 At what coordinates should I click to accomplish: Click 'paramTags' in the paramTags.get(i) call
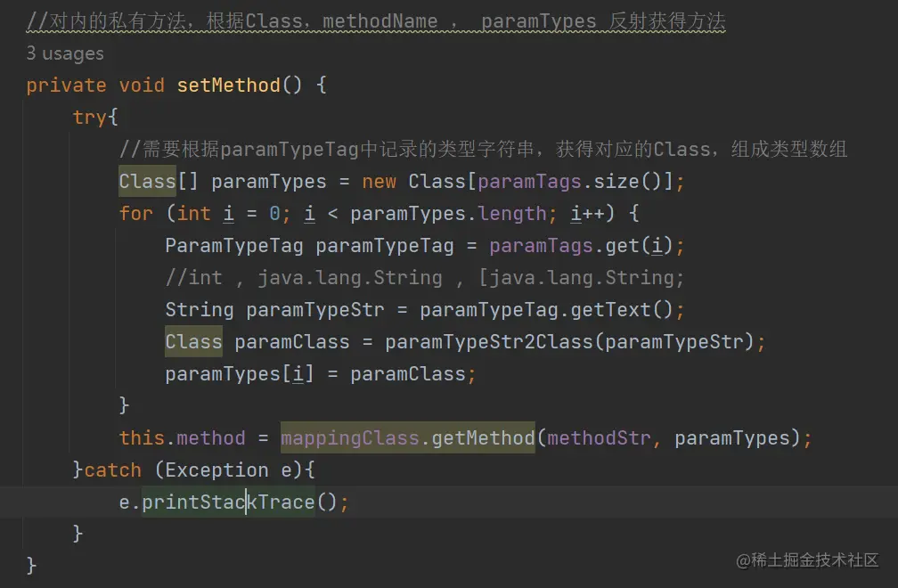coord(542,246)
